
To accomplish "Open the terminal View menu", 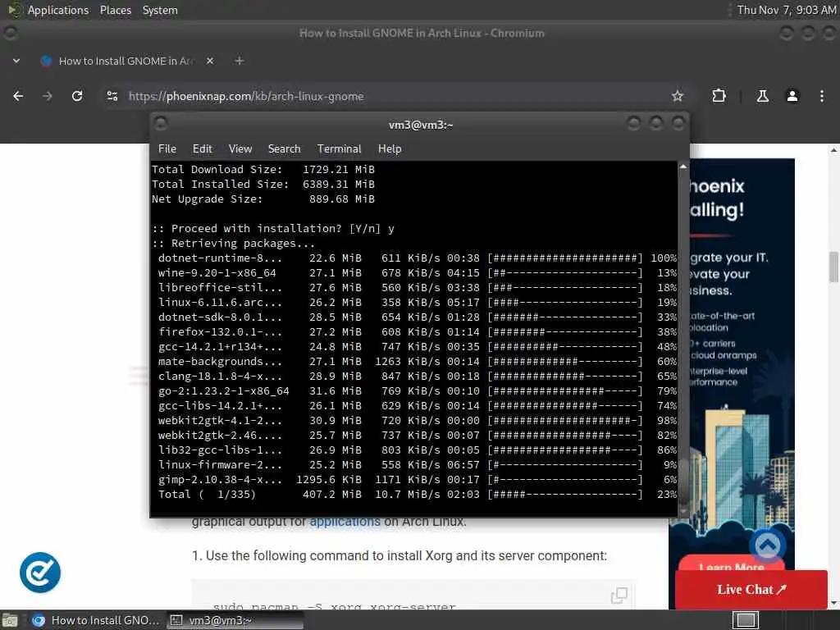I will (240, 149).
